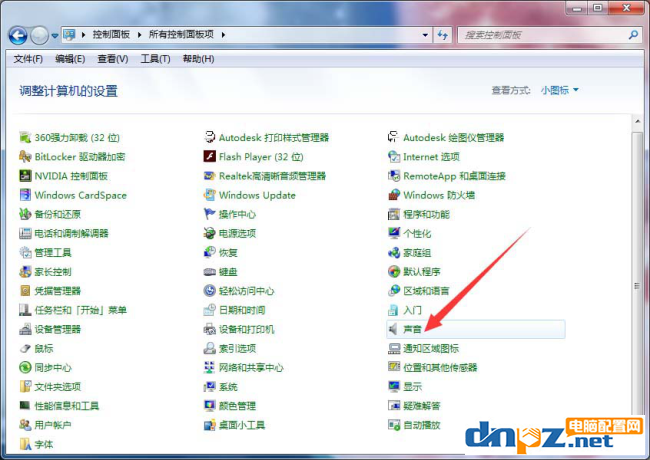Viewport: 650px width, 460px height.
Task: Open the 电源选项 icon
Action: tap(209, 233)
